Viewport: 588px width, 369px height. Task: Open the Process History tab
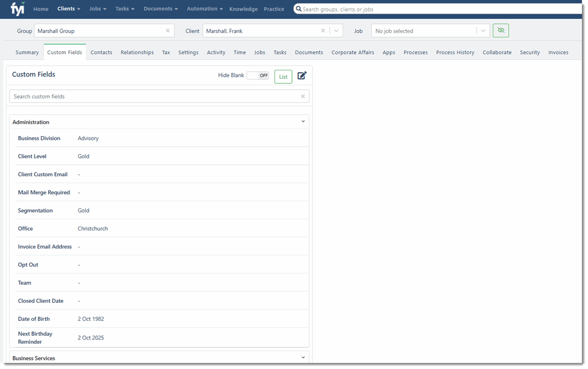tap(455, 53)
